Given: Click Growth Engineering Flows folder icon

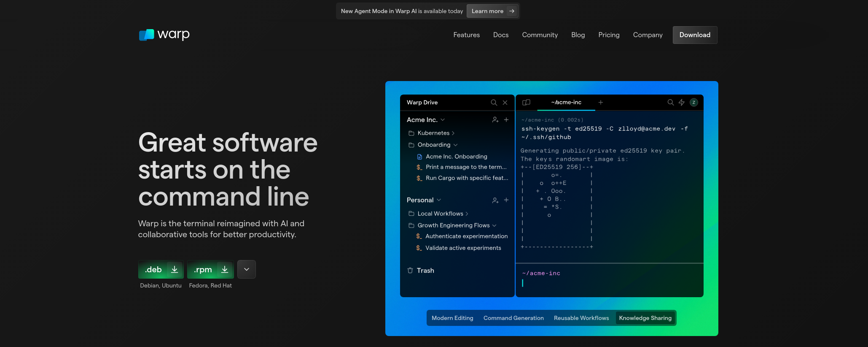Looking at the screenshot, I should coord(411,225).
